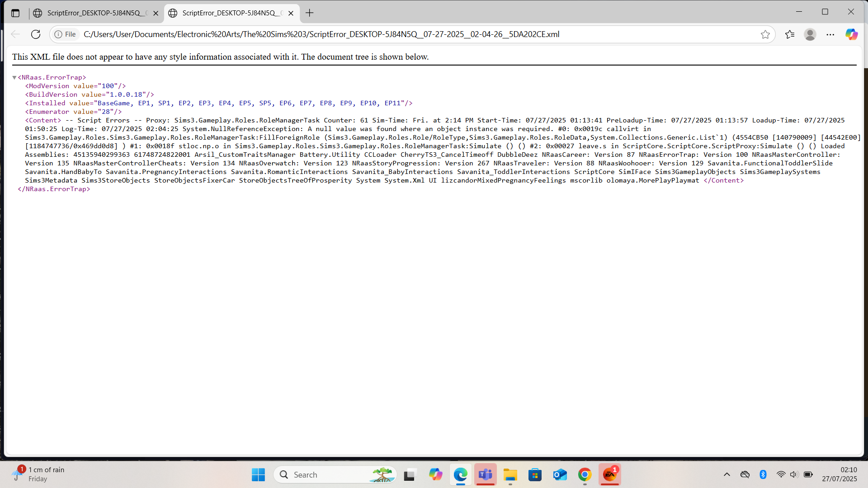Open the volume control in tray
The width and height of the screenshot is (868, 488).
pos(794,474)
